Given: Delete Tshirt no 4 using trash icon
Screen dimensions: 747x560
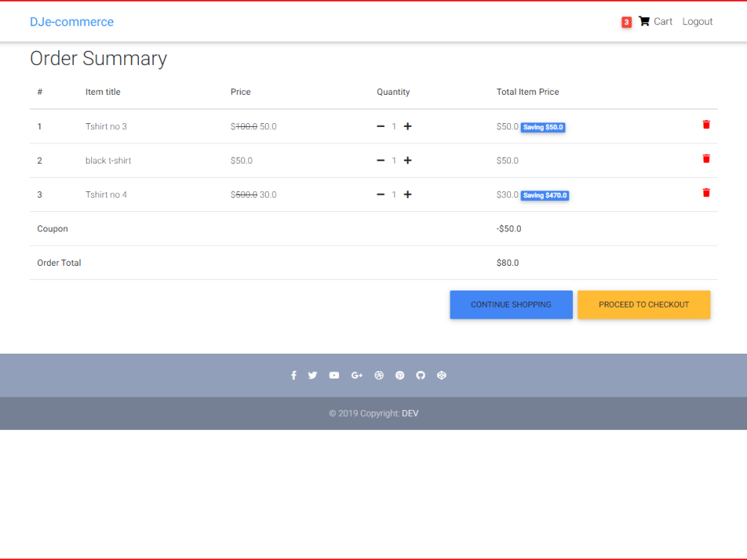Looking at the screenshot, I should tap(706, 192).
